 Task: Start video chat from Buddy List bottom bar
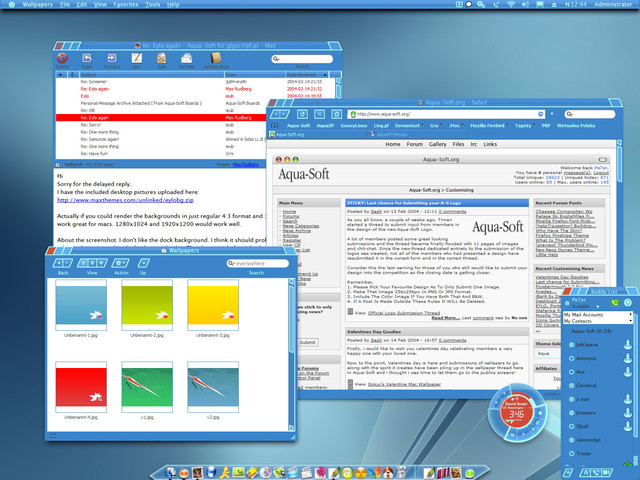pos(608,473)
